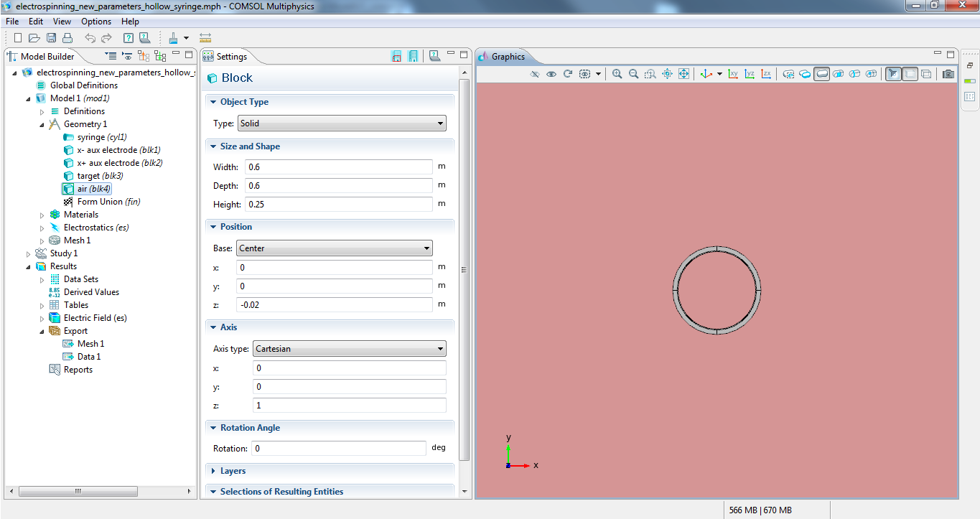Open the Base position dropdown showing Center
980x519 pixels.
coord(334,248)
